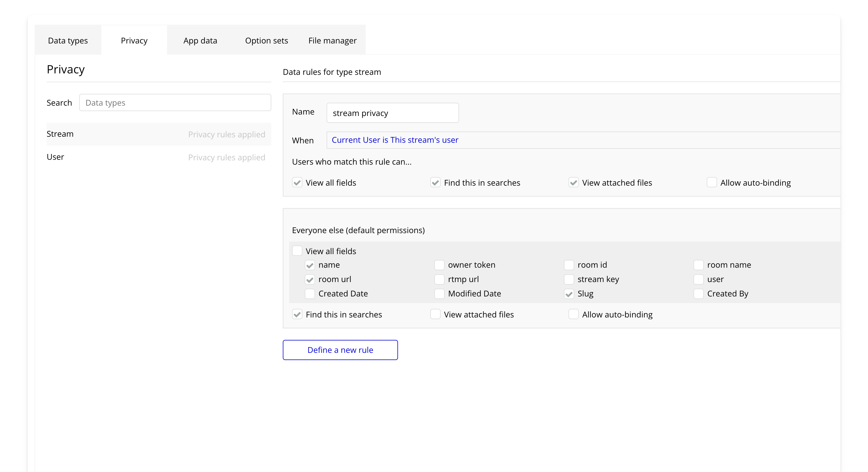Click the Data types search field
The height and width of the screenshot is (472, 868).
(175, 103)
